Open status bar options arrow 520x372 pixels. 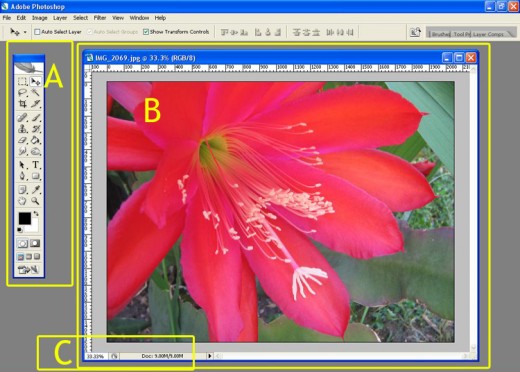pos(209,356)
